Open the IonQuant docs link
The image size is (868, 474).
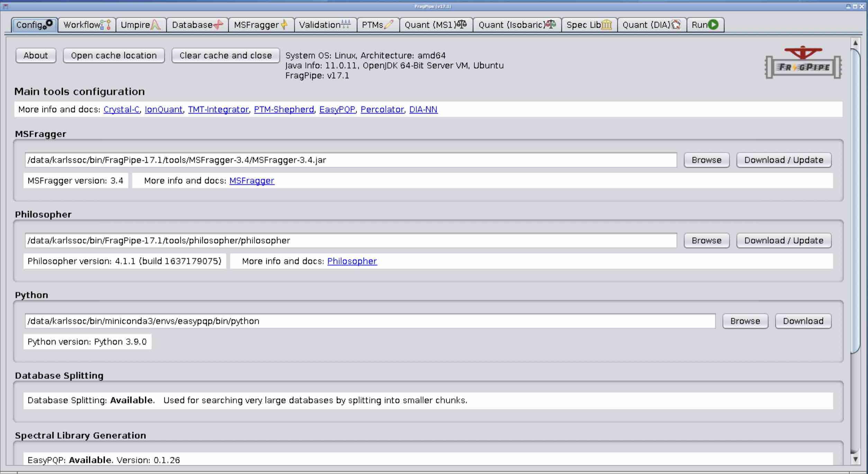coord(163,110)
